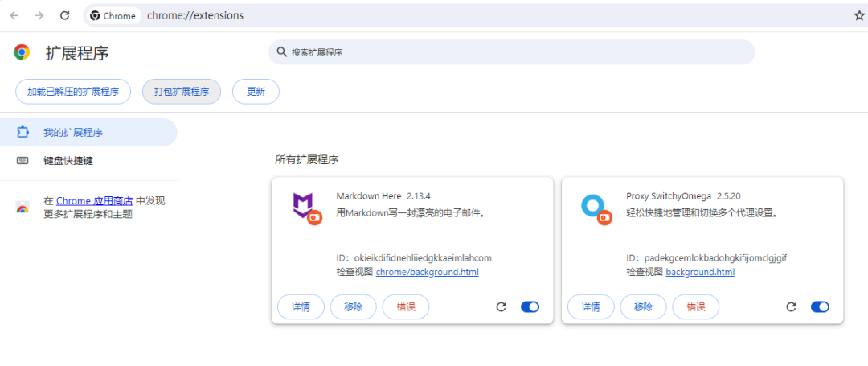
Task: Disable the Markdown Here extension toggle
Action: point(530,306)
